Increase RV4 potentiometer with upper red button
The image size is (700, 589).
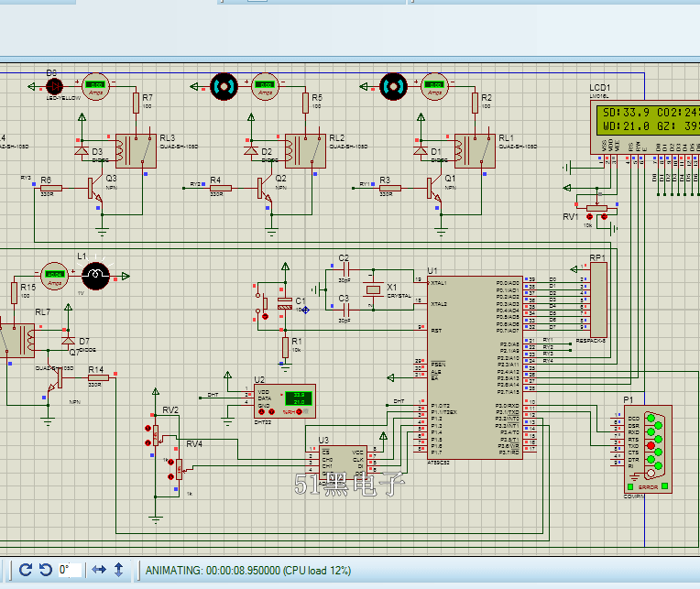coord(170,463)
